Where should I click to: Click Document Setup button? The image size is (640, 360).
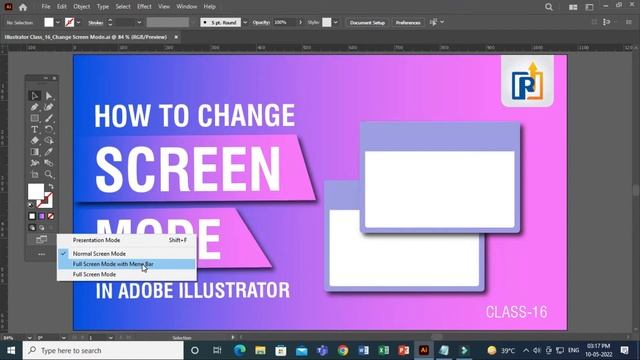tap(367, 22)
